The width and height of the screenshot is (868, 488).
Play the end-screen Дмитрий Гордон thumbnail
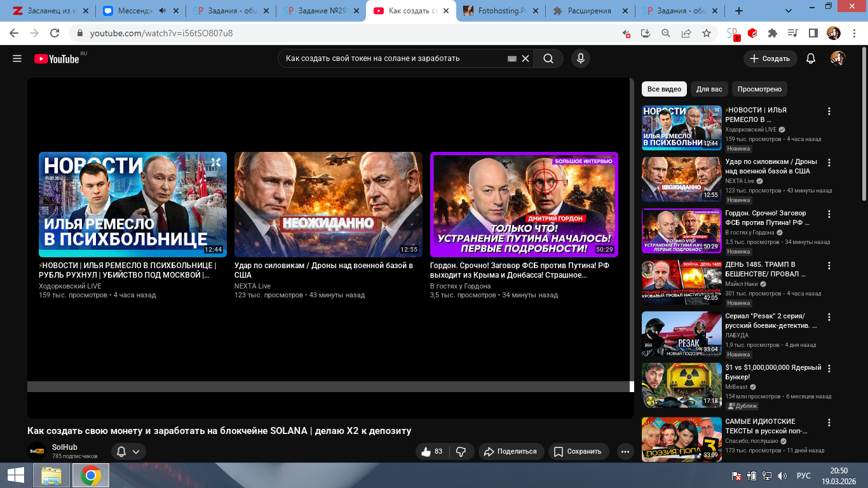click(x=524, y=205)
